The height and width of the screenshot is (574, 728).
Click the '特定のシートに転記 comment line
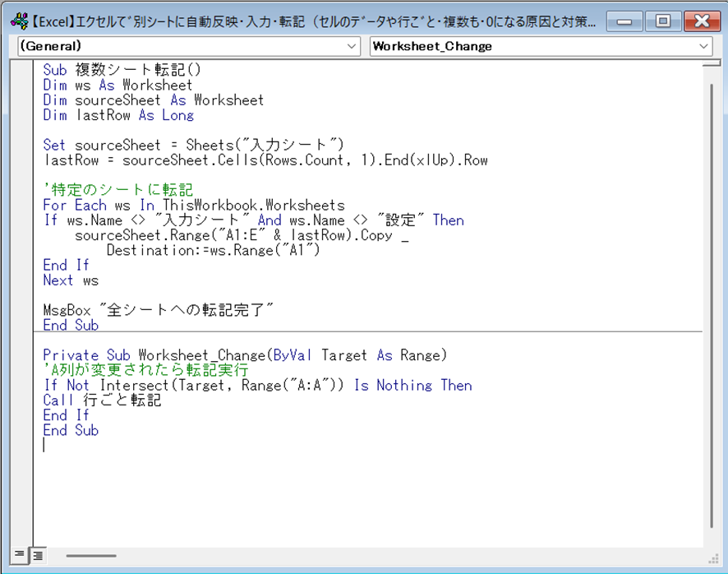(x=117, y=190)
